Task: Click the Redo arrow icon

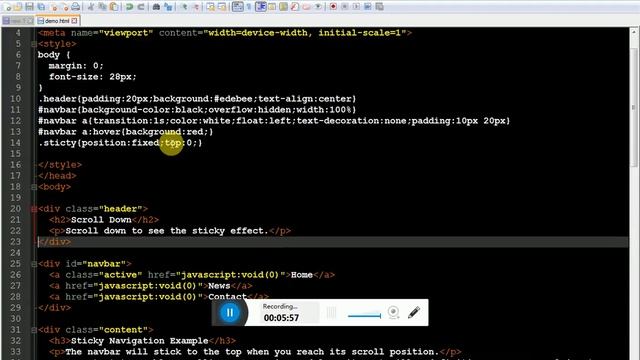Action: [x=141, y=7]
